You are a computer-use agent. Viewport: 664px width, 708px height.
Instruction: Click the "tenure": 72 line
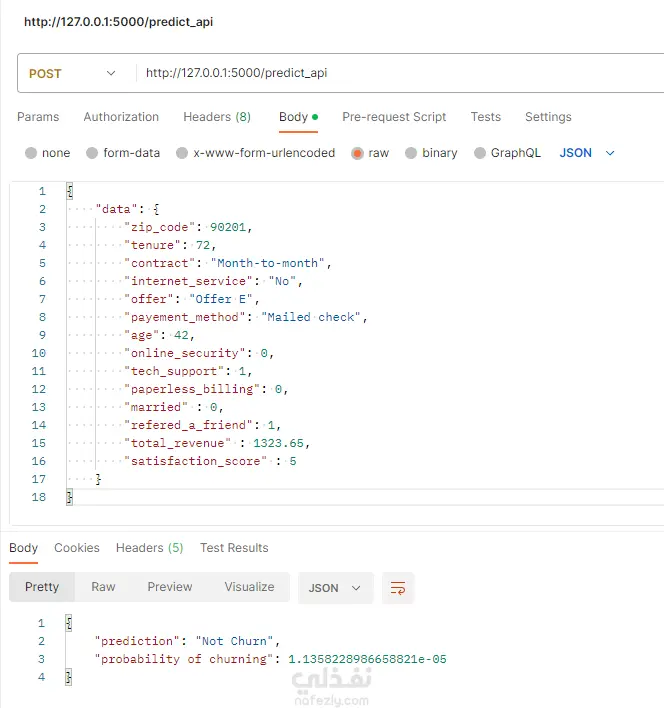170,245
